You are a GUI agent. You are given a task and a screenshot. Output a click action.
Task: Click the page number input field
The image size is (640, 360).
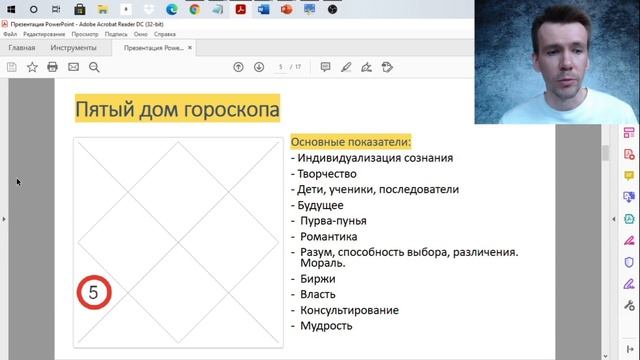280,67
